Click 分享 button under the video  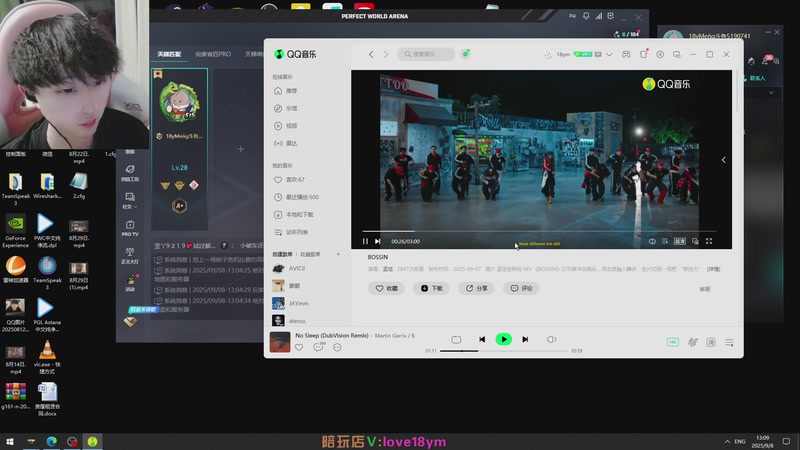[476, 288]
